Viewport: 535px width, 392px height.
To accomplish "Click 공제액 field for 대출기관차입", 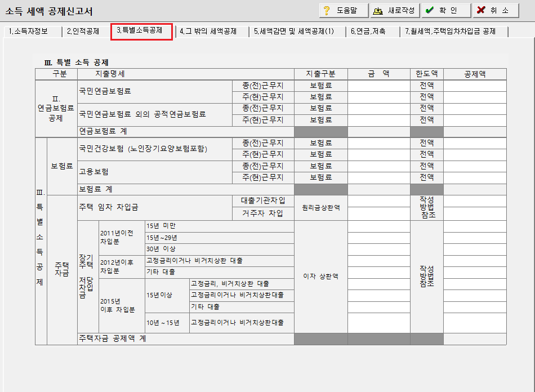I will [475, 201].
